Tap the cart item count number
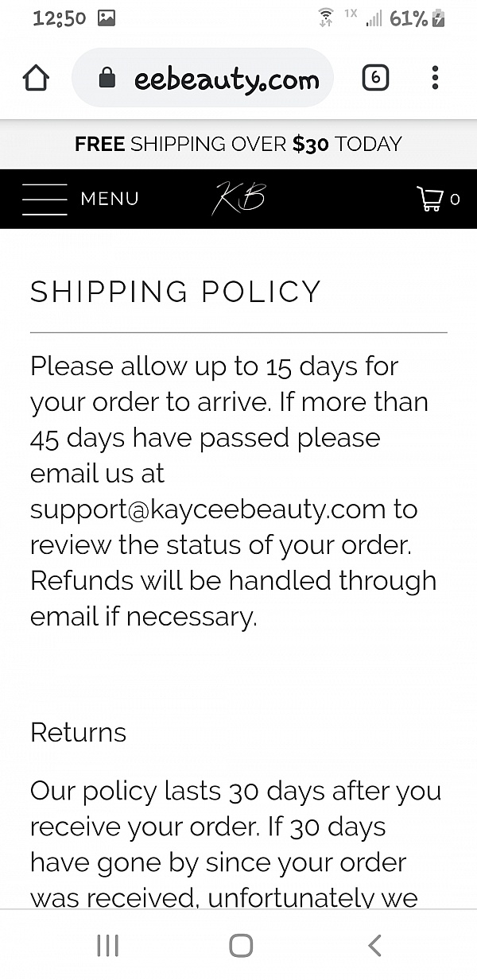The image size is (477, 980). tap(455, 199)
